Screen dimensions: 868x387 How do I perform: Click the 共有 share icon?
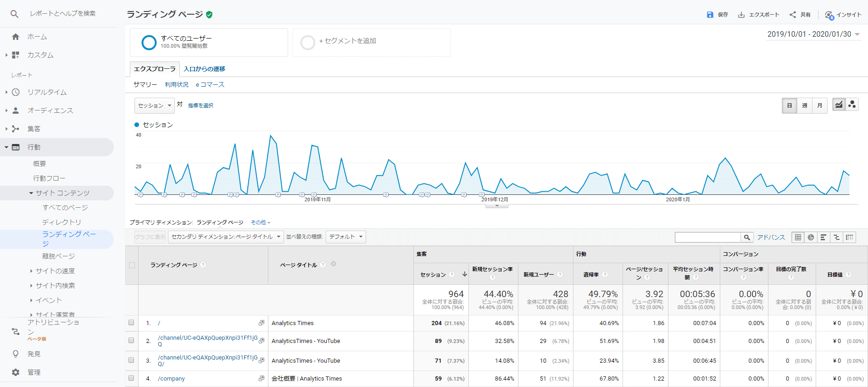pyautogui.click(x=793, y=15)
